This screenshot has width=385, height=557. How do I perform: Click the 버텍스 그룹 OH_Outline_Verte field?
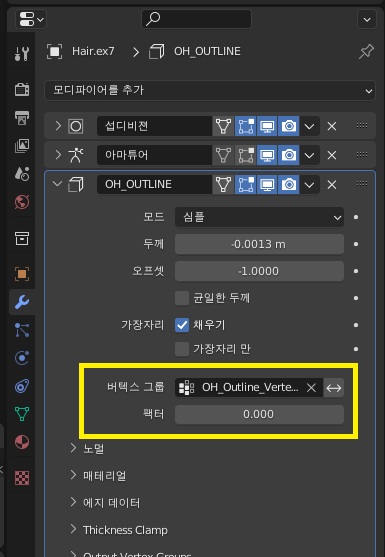249,388
